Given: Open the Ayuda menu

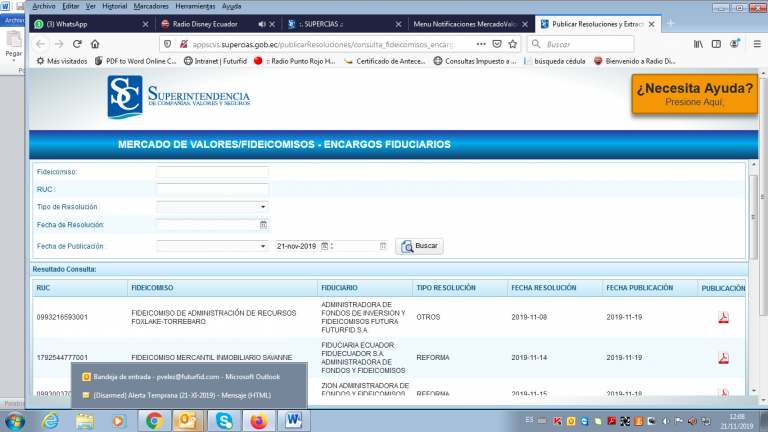Looking at the screenshot, I should tap(231, 6).
